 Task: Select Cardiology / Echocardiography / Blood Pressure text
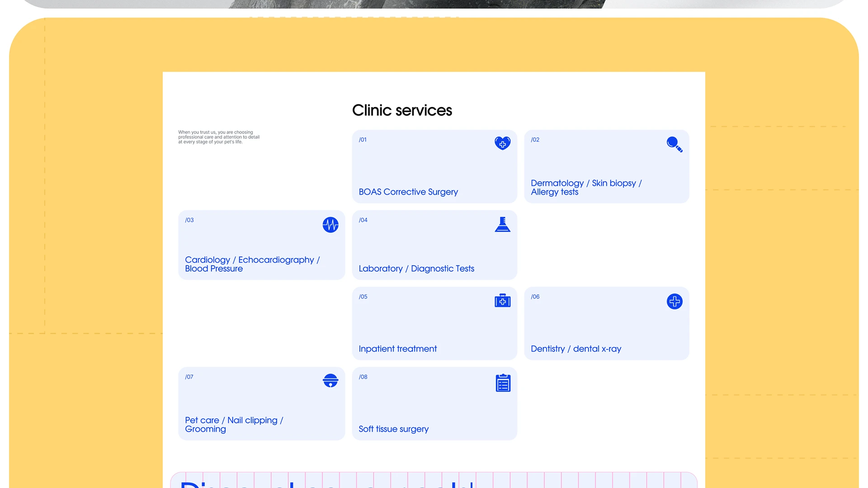click(252, 264)
